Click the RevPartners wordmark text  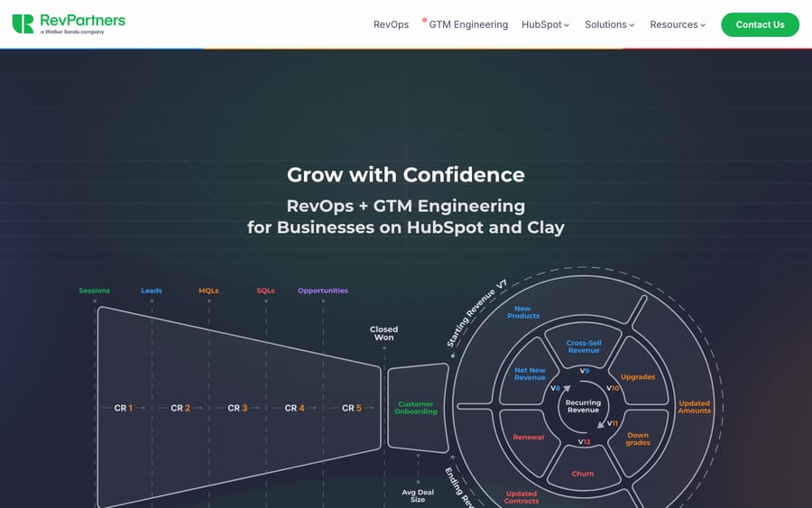(82, 20)
